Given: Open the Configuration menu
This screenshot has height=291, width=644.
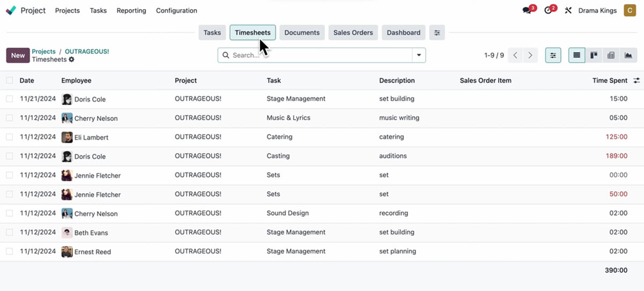Looking at the screenshot, I should [177, 10].
